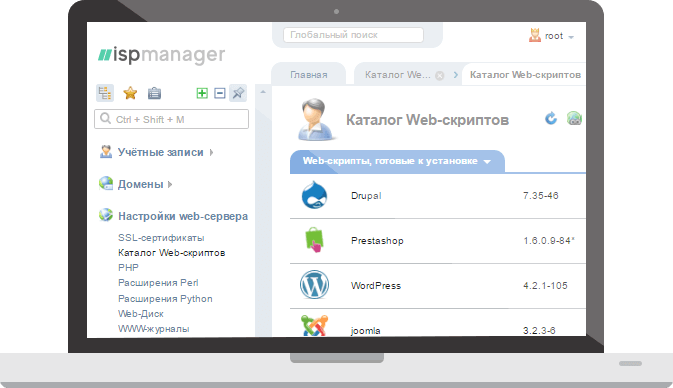This screenshot has width=673, height=388.
Task: Click WordPress version 4.2.1-105
Action: (x=546, y=286)
